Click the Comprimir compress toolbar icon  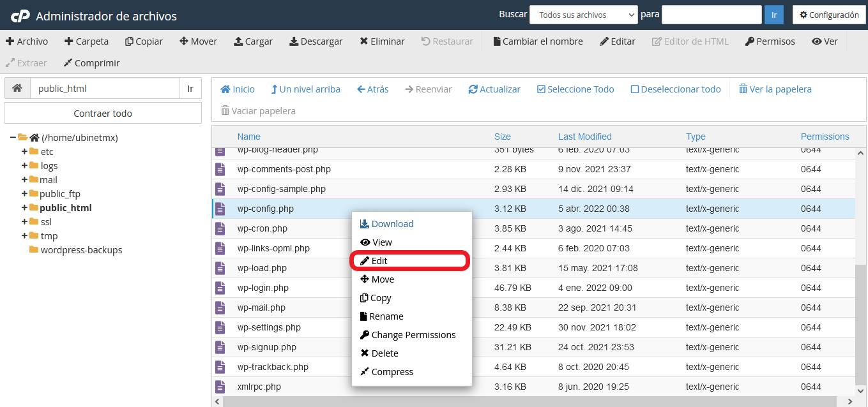click(68, 63)
